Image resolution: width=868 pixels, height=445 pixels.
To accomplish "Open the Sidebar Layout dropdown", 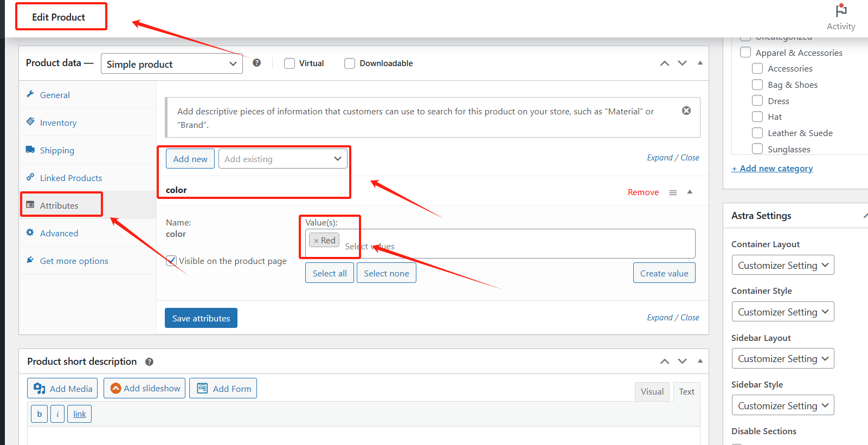I will click(783, 358).
